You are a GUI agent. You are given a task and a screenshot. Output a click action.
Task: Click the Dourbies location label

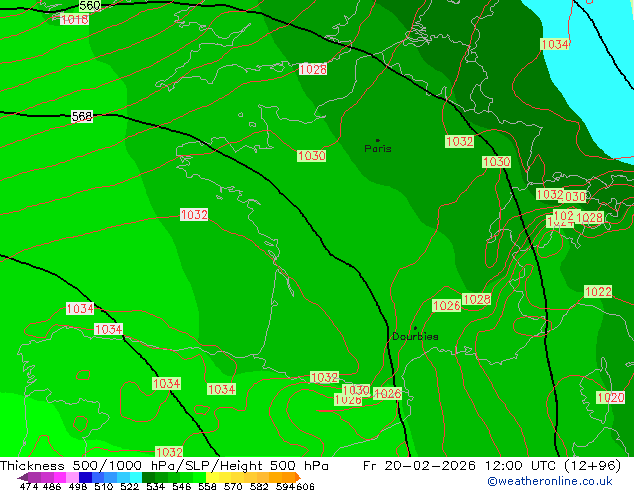(415, 336)
